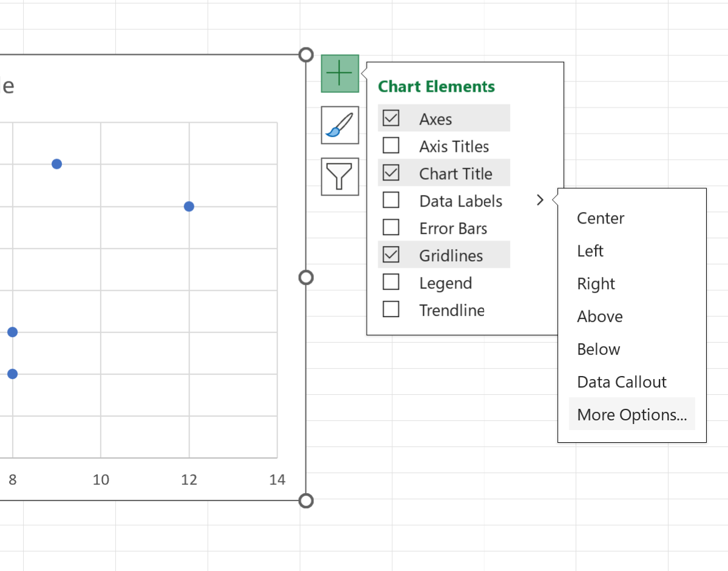The height and width of the screenshot is (571, 728).
Task: Select Above from the submenu
Action: pyautogui.click(x=599, y=316)
